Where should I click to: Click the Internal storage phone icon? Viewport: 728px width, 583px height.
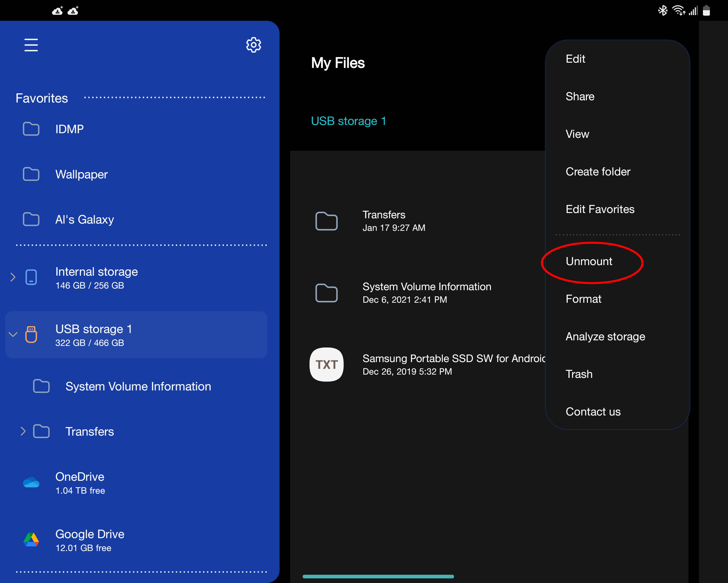(x=31, y=277)
